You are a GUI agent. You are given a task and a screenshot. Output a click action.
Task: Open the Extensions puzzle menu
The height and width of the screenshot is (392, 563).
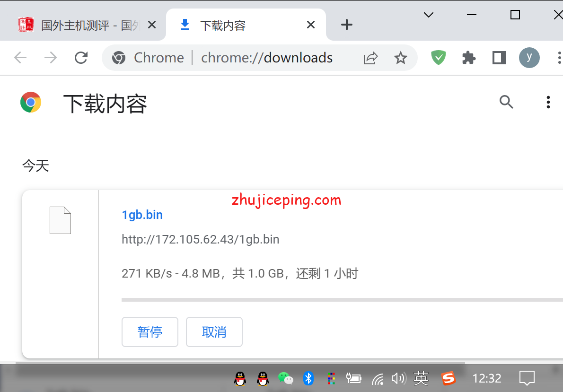tap(469, 57)
